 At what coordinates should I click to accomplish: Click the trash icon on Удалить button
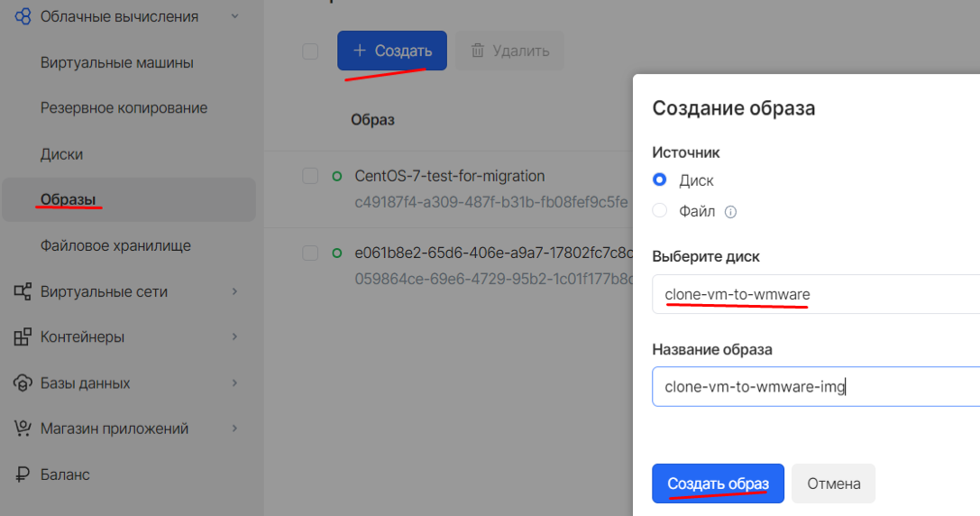pos(478,51)
